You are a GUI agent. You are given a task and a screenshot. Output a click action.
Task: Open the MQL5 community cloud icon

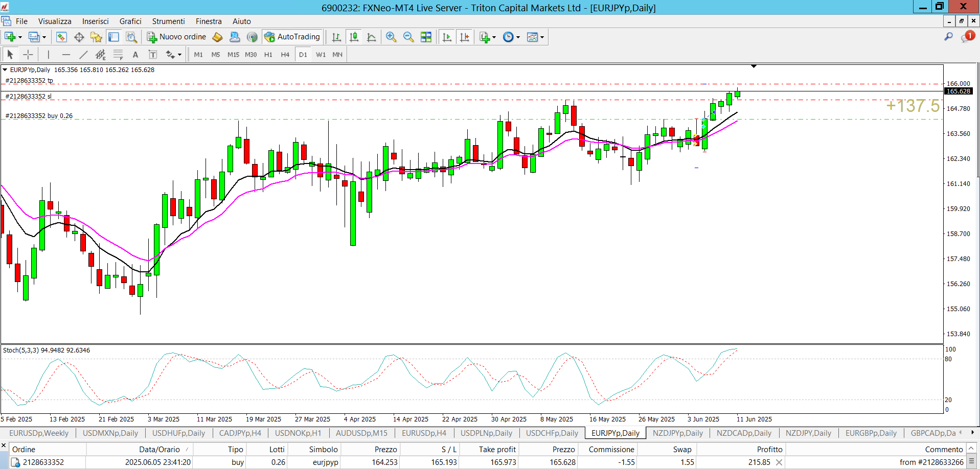click(235, 37)
